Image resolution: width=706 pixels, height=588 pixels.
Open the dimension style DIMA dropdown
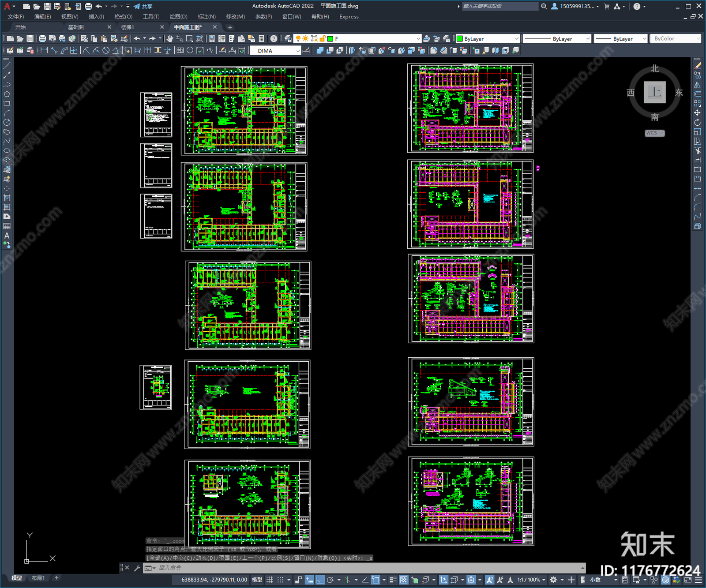pyautogui.click(x=275, y=51)
